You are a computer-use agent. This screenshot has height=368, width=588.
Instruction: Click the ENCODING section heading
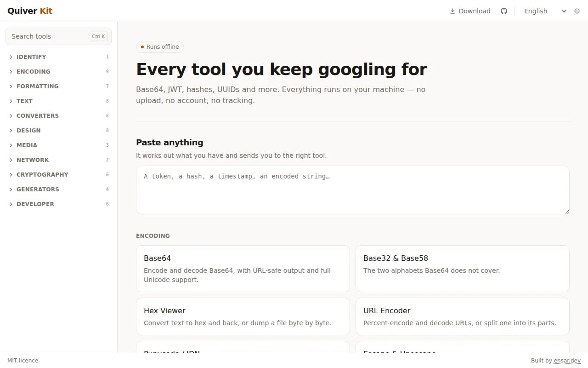click(153, 236)
